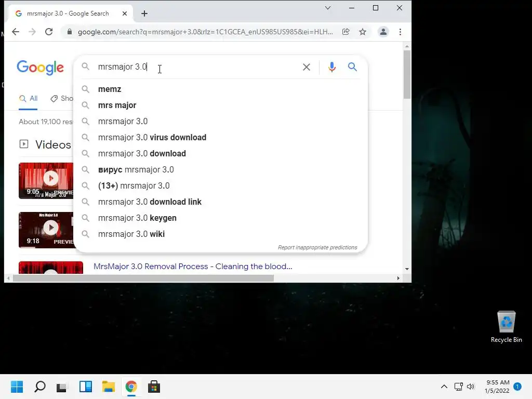The image size is (532, 399).
Task: Click the Google logo
Action: [41, 68]
